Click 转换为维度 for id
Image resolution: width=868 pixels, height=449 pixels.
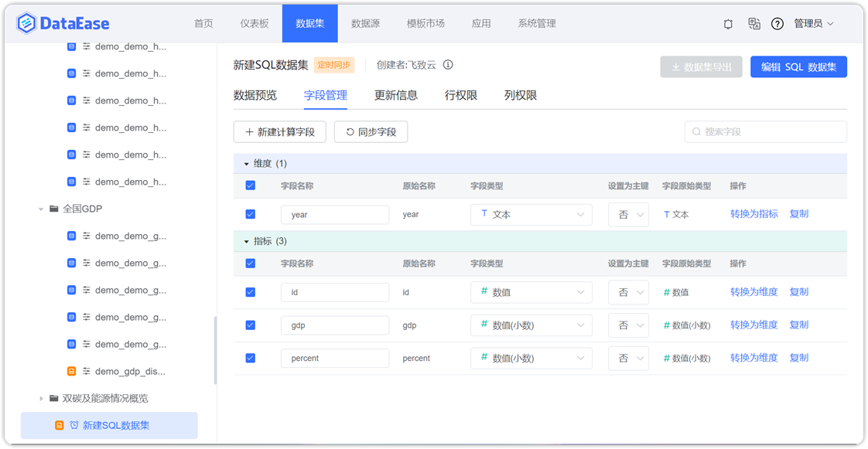754,292
